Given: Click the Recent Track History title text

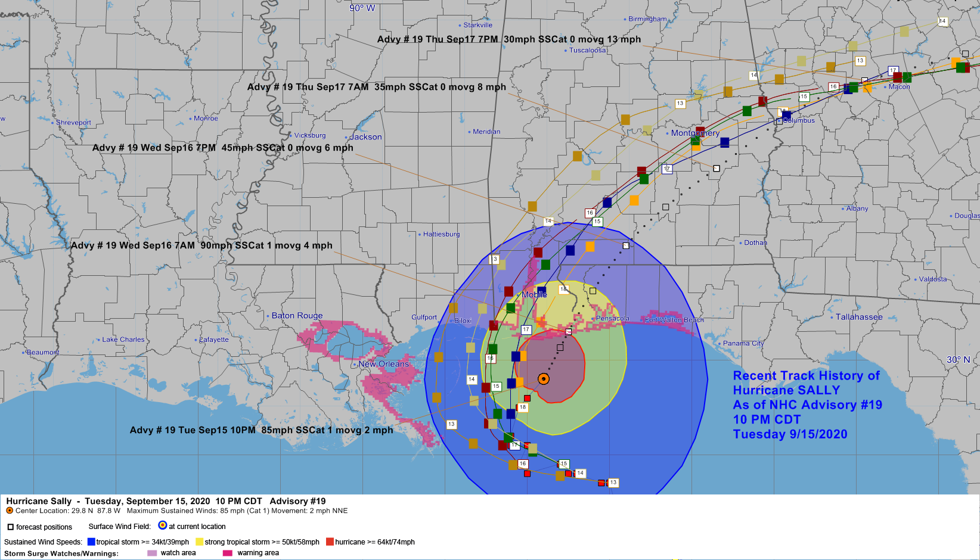Looking at the screenshot, I should pyautogui.click(x=806, y=376).
